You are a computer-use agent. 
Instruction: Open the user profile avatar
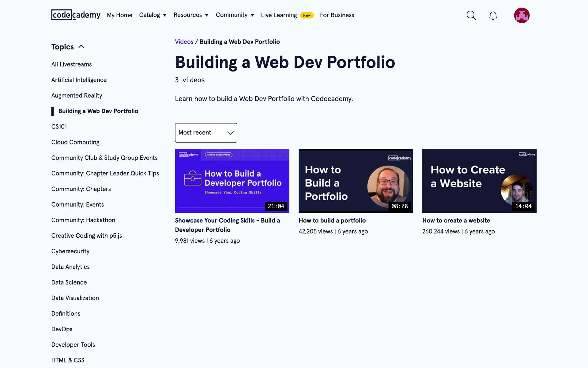(522, 15)
